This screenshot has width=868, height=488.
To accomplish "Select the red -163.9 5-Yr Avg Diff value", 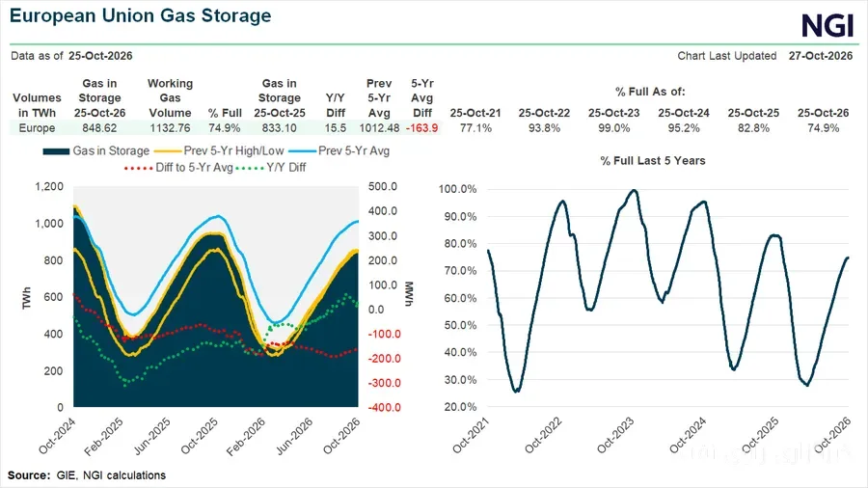I will point(421,128).
